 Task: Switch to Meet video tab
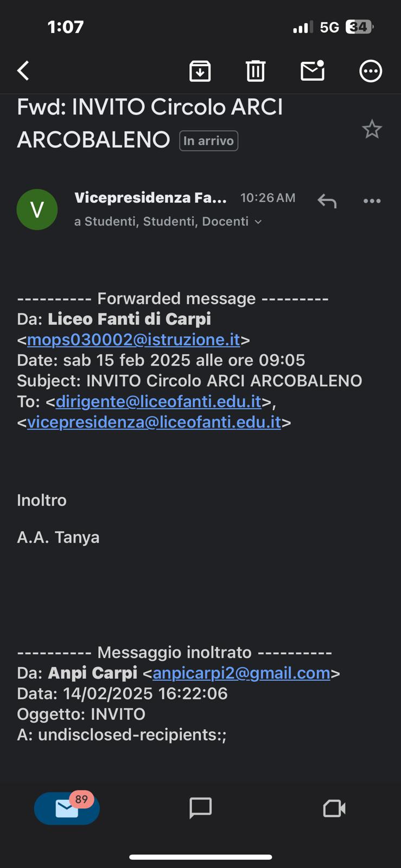click(334, 808)
